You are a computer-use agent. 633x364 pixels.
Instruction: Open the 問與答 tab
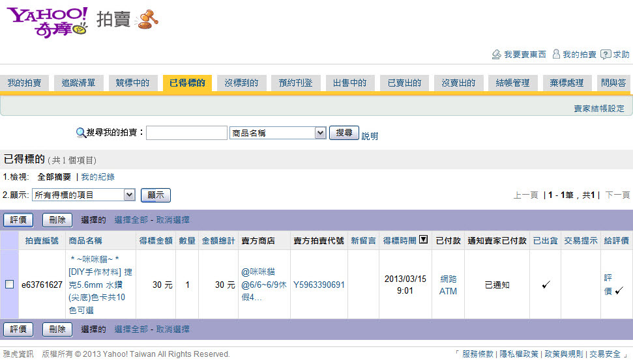(x=613, y=83)
